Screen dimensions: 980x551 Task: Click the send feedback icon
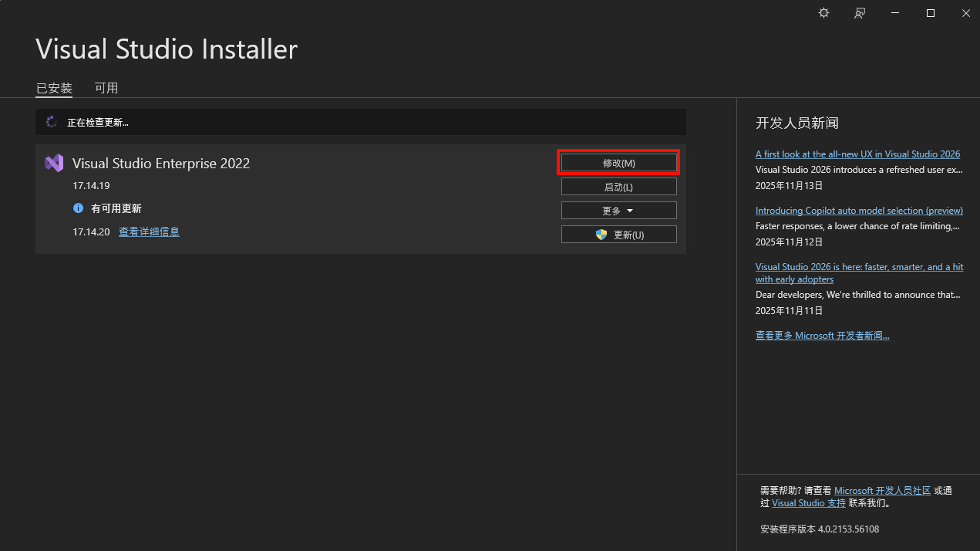point(859,13)
